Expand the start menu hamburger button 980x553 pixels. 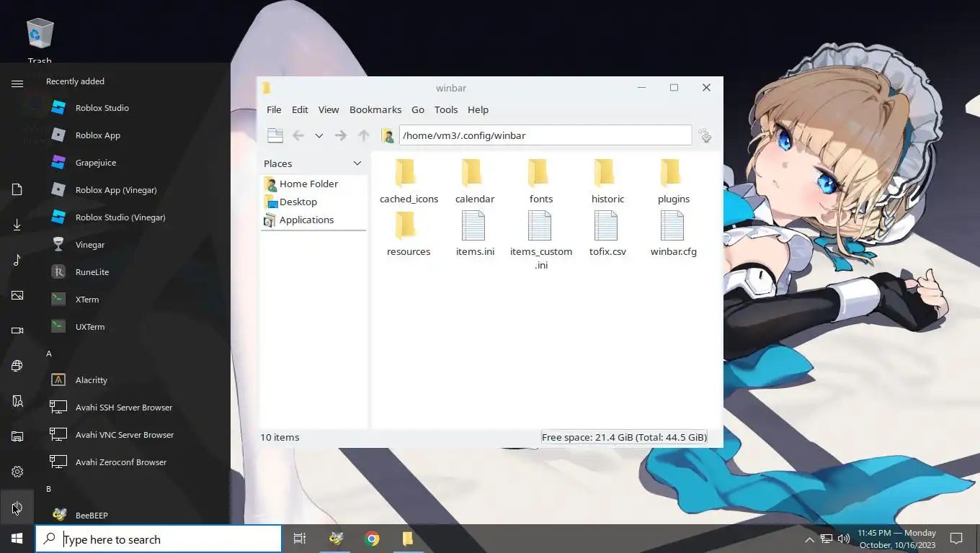click(x=17, y=84)
